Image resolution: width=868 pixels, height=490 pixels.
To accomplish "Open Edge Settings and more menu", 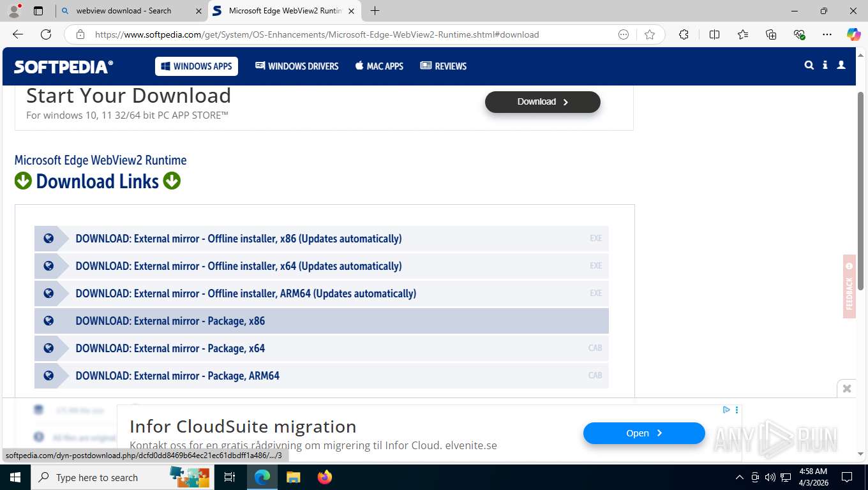I will click(827, 34).
